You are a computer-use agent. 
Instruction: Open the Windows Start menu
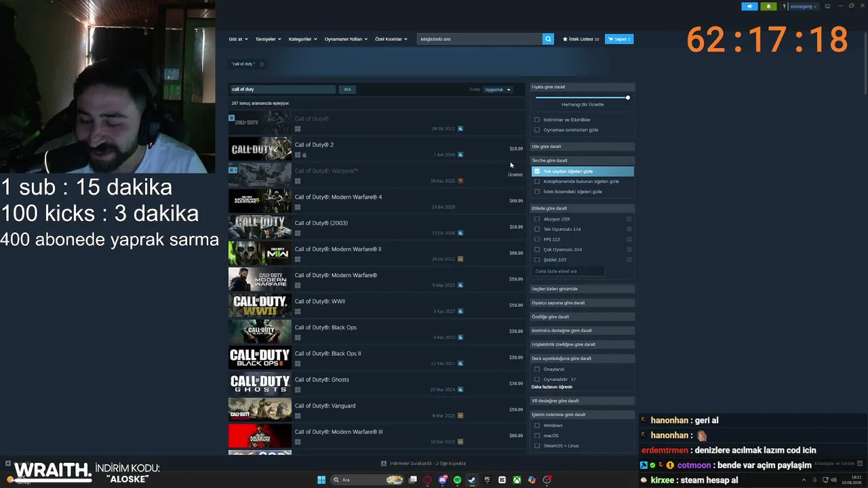(321, 480)
